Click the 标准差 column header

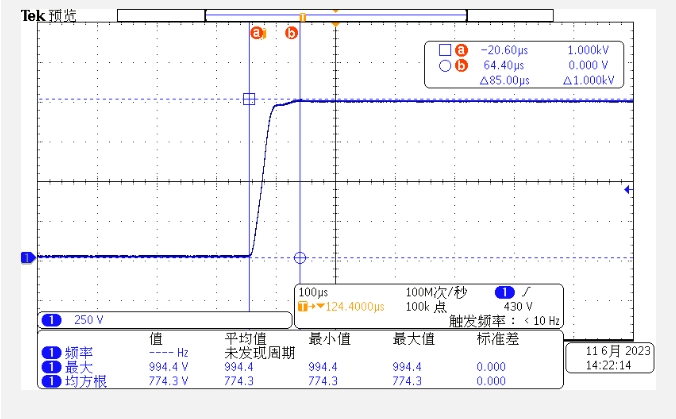point(498,339)
